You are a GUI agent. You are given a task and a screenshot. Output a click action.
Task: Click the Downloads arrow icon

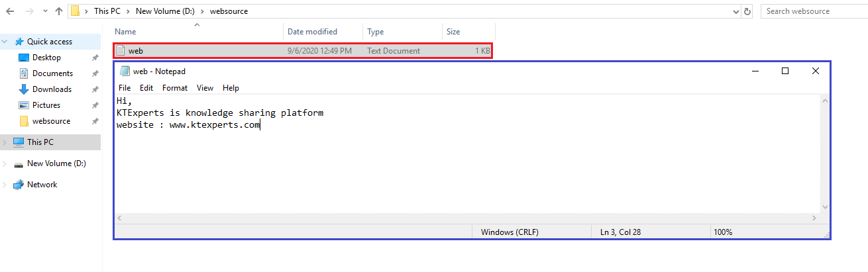24,89
